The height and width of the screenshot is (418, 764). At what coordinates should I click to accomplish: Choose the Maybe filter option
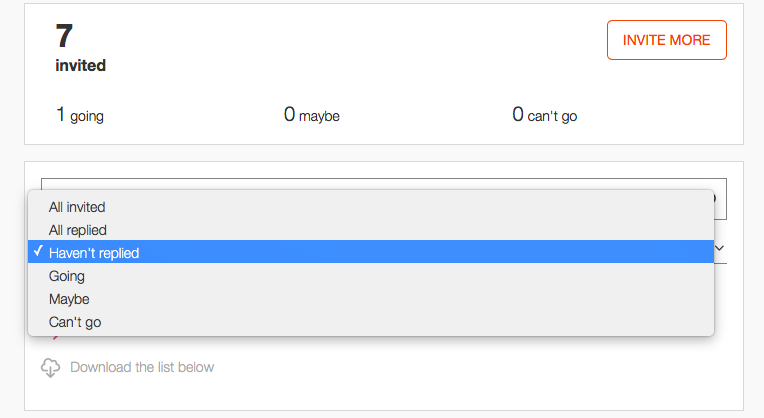371,299
